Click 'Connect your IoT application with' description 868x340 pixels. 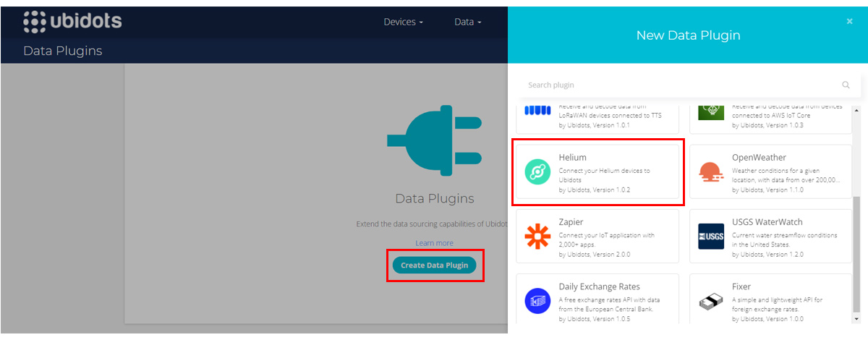click(x=607, y=235)
